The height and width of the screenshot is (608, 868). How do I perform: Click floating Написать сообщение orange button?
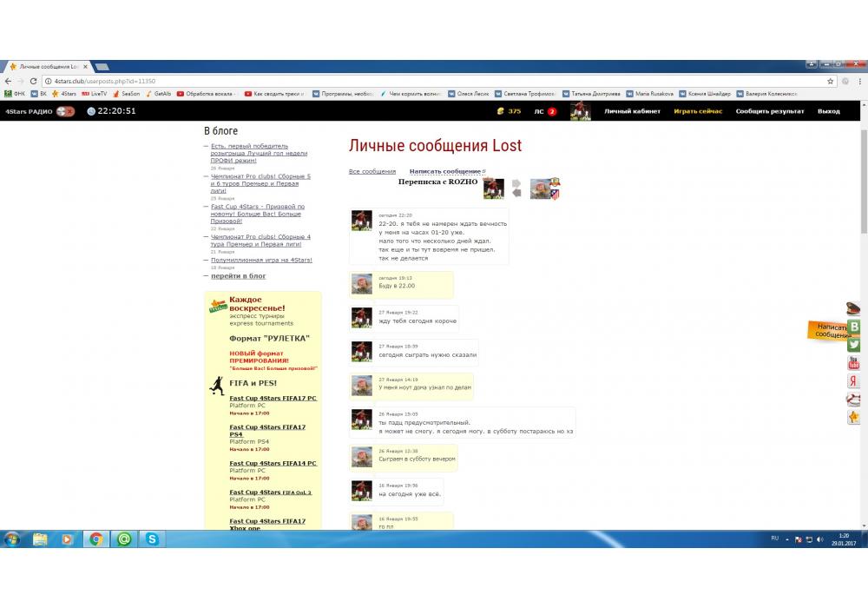pos(827,331)
